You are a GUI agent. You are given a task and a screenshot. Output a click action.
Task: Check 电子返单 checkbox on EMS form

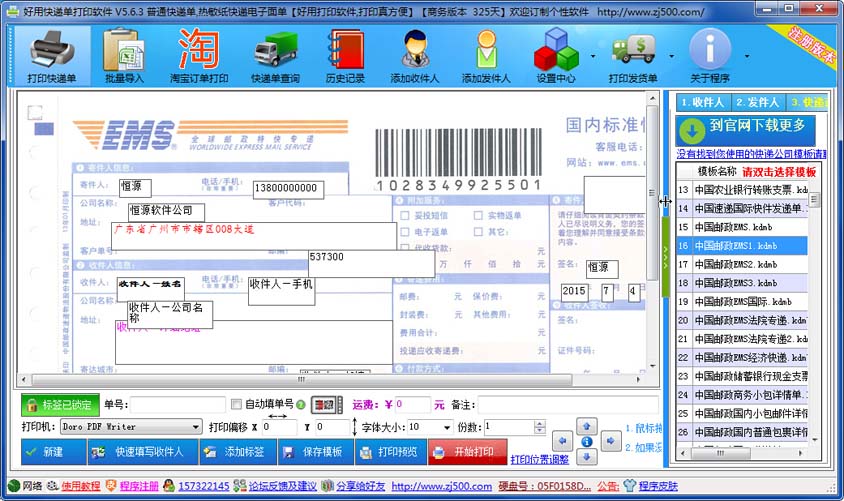tap(405, 232)
